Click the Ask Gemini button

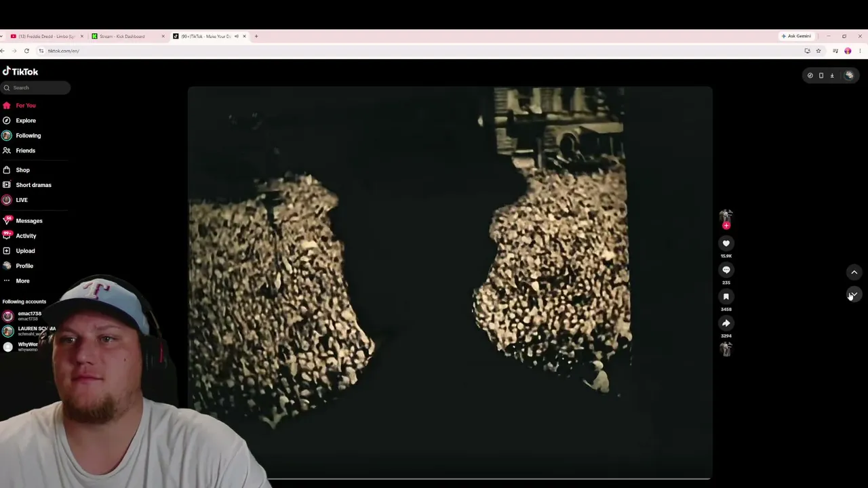point(796,37)
